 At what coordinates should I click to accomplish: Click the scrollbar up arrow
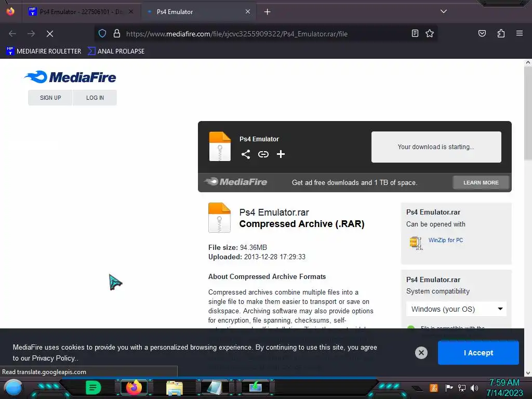click(x=528, y=62)
